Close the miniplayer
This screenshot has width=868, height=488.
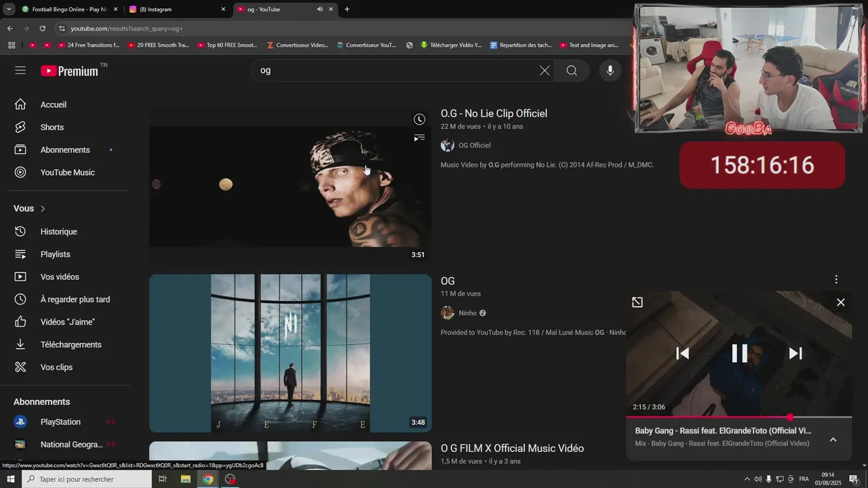pos(841,302)
